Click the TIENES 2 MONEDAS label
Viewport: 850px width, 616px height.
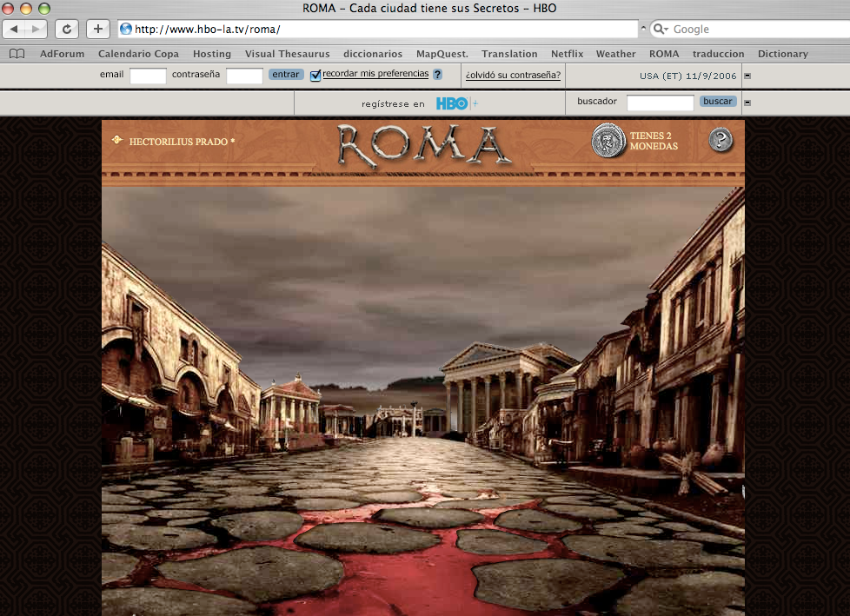[x=654, y=141]
